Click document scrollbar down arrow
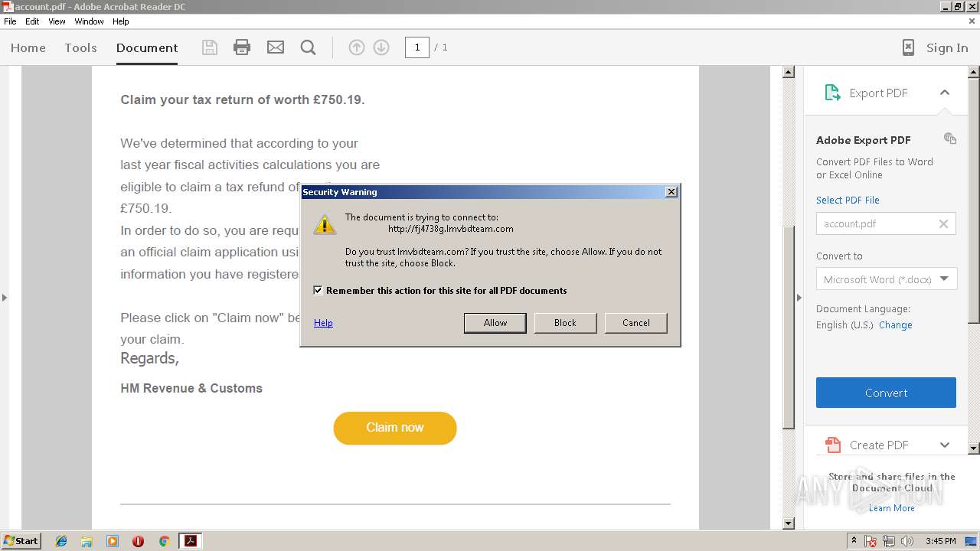This screenshot has height=551, width=980. (789, 523)
